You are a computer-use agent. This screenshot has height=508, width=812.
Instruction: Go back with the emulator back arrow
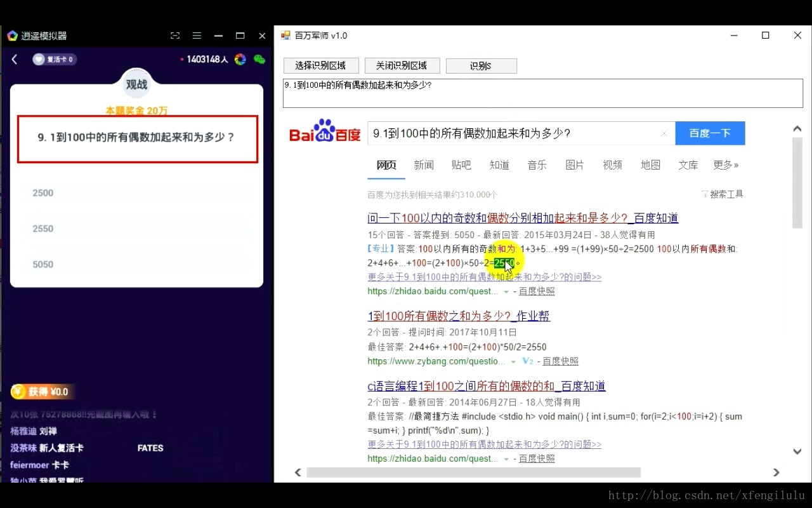15,59
